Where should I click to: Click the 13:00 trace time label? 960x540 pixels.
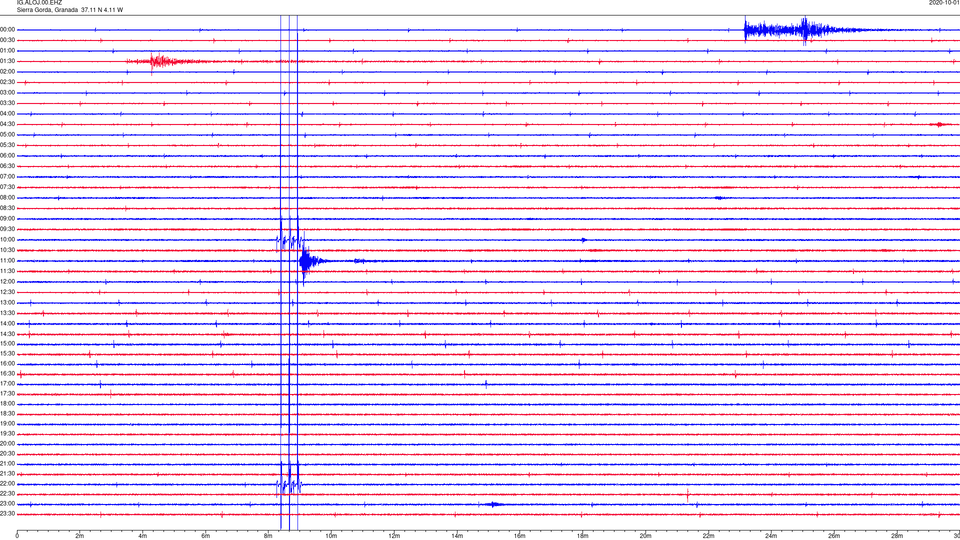[8, 302]
